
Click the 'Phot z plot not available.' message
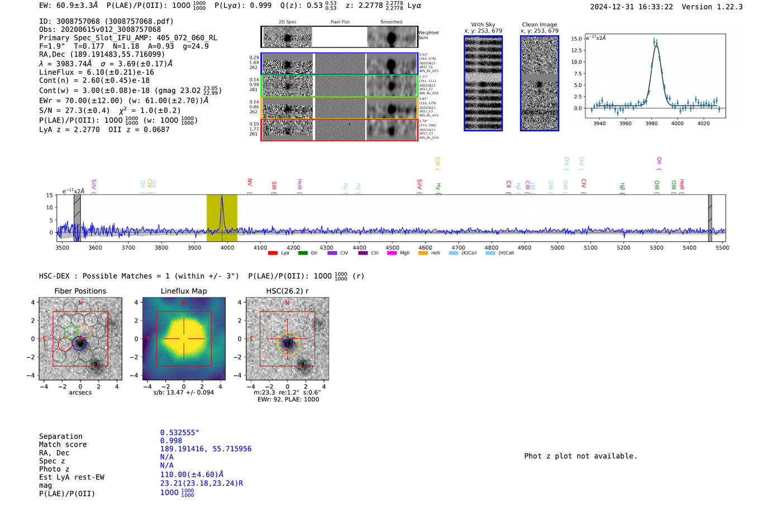click(580, 456)
